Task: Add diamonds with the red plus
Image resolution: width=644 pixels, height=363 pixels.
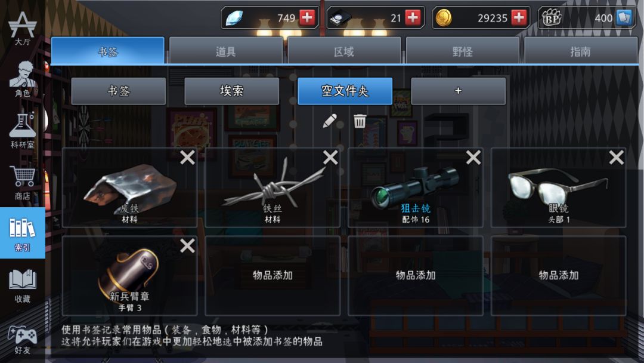Action: tap(307, 17)
